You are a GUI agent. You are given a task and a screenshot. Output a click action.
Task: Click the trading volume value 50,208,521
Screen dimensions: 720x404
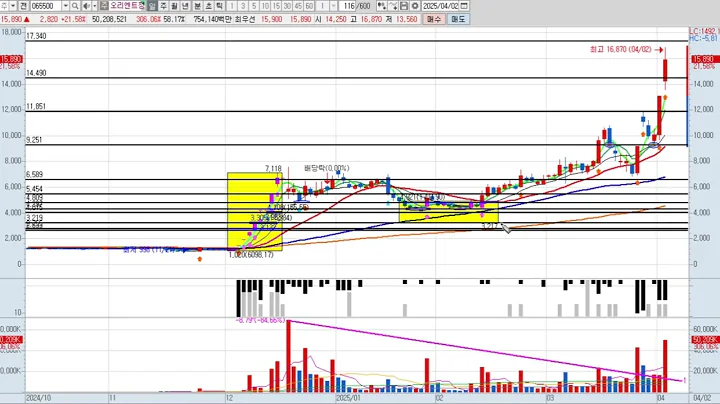pyautogui.click(x=109, y=19)
